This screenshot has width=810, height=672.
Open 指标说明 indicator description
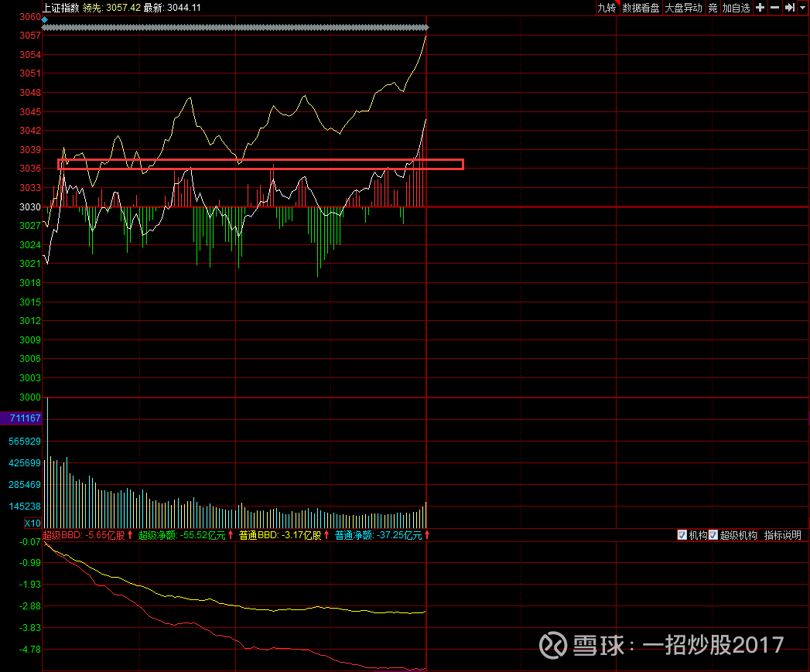[782, 535]
